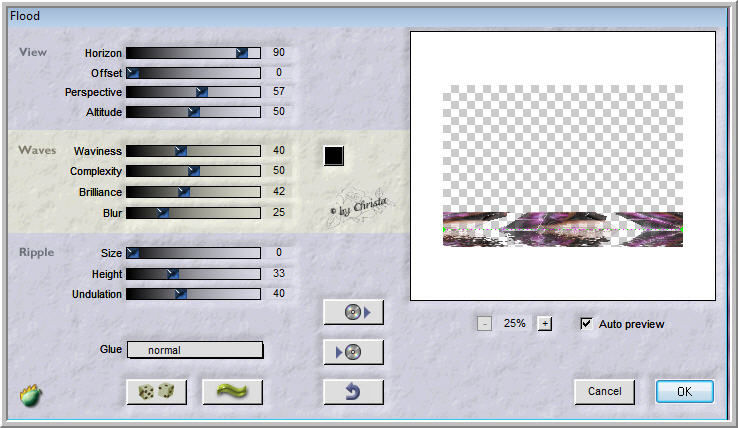Image resolution: width=738 pixels, height=428 pixels.
Task: Click the Height value 33
Action: click(279, 273)
